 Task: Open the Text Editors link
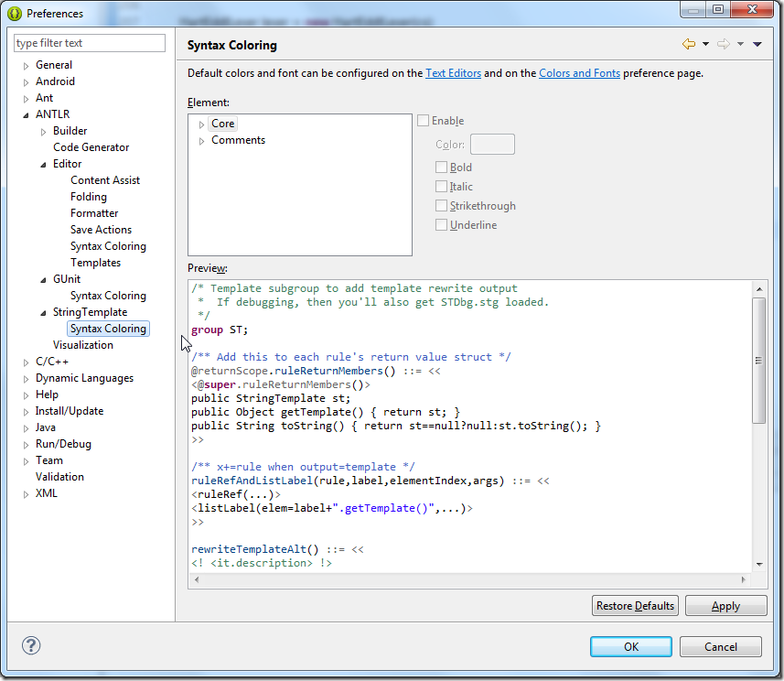pos(453,73)
